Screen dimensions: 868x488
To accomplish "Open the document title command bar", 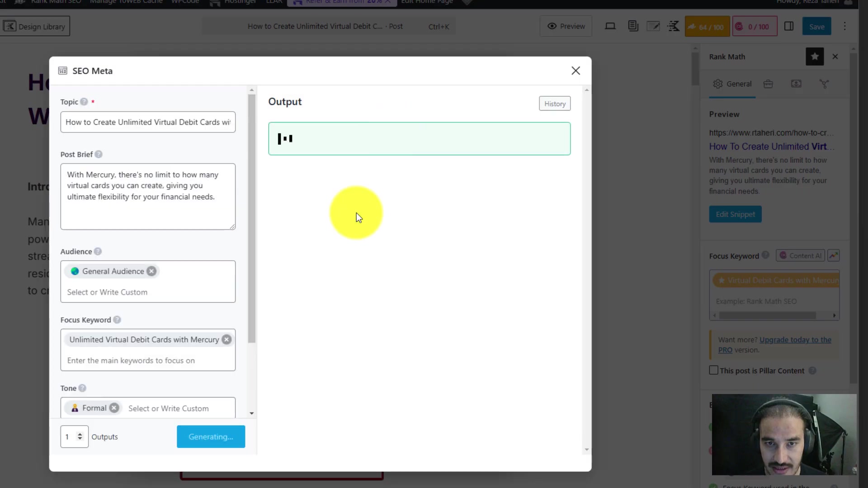I will pos(329,26).
